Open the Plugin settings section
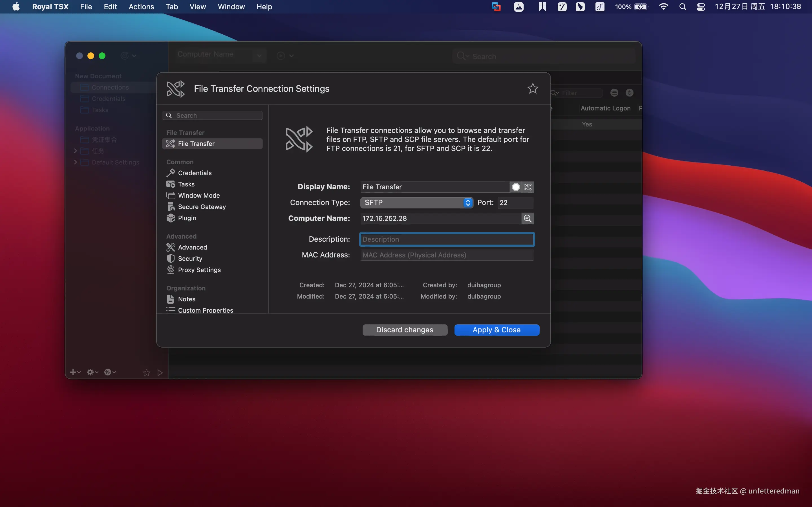Image resolution: width=812 pixels, height=507 pixels. [x=187, y=218]
